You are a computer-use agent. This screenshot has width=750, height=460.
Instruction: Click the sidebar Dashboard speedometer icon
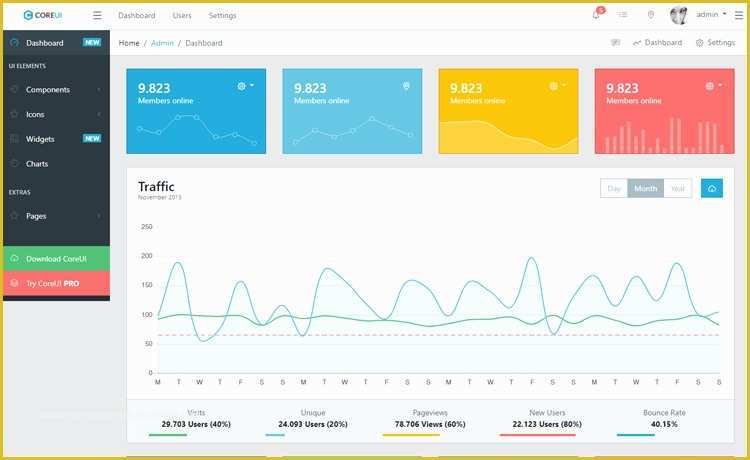point(14,43)
